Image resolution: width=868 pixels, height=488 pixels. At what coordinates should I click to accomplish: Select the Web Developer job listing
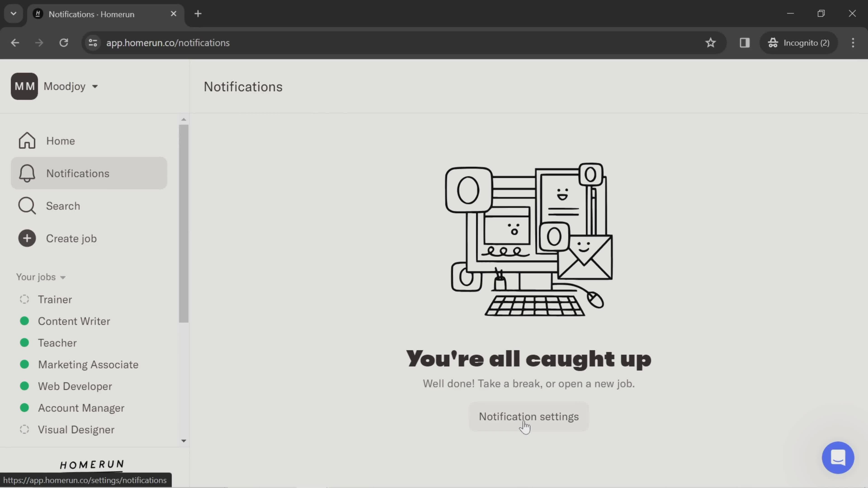tap(75, 386)
